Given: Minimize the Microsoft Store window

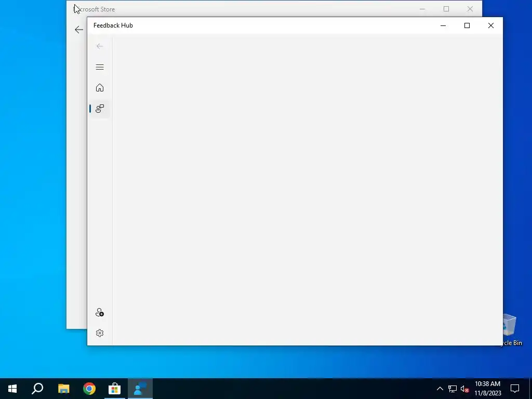Looking at the screenshot, I should [422, 9].
